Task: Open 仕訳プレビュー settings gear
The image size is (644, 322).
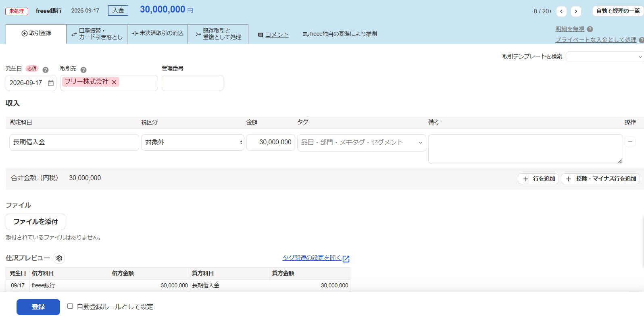Action: pyautogui.click(x=59, y=258)
